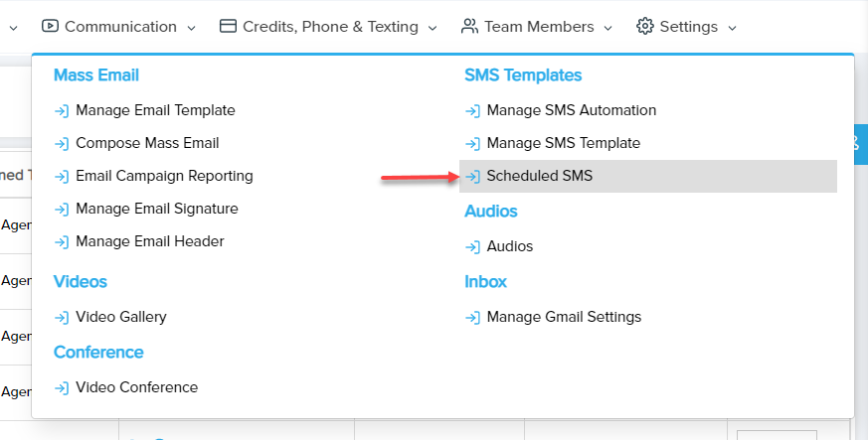Select Scheduled SMS menu item
The height and width of the screenshot is (440, 868).
point(539,176)
